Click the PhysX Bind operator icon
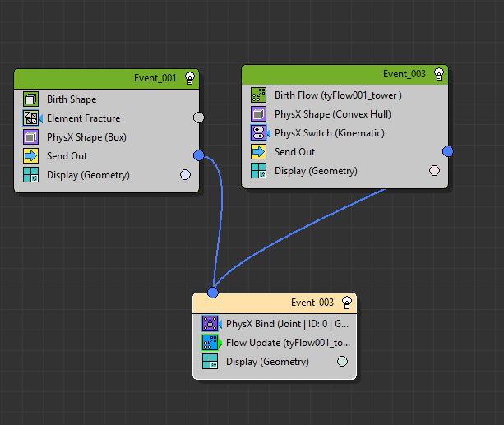 (x=210, y=324)
